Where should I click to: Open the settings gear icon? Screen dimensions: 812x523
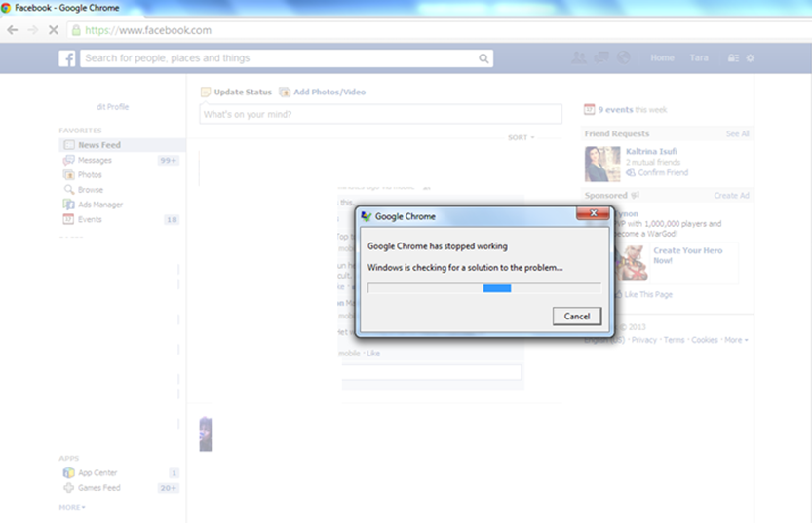pyautogui.click(x=750, y=57)
